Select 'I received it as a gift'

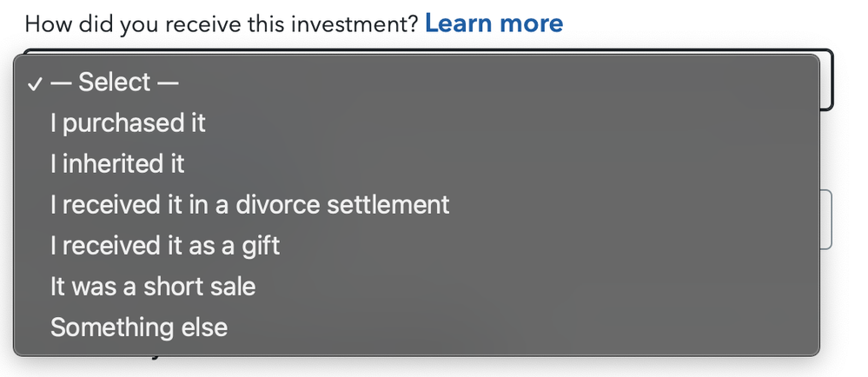416,246
